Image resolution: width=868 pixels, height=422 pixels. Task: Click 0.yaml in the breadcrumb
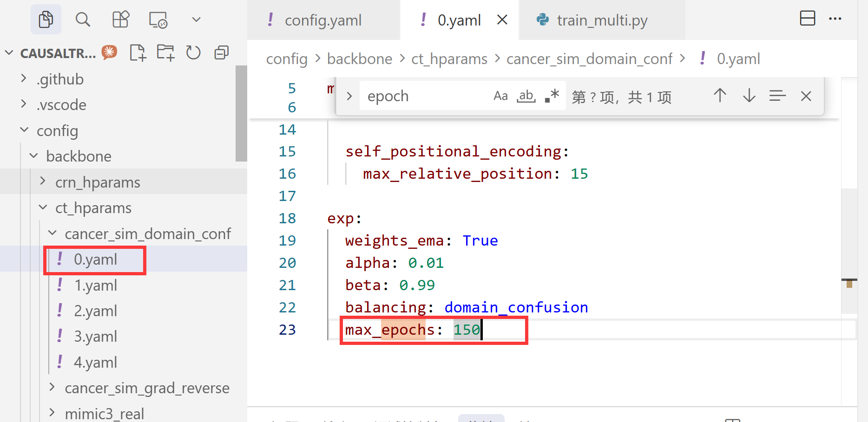pos(738,59)
